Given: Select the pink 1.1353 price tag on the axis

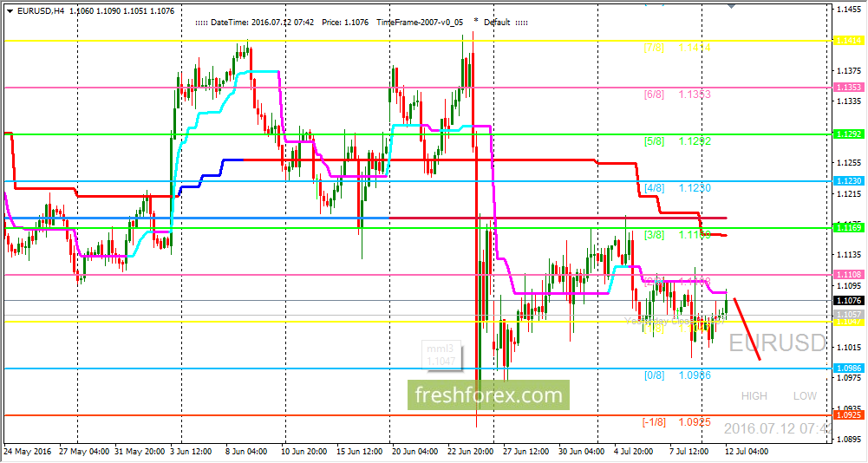Looking at the screenshot, I should (x=849, y=88).
